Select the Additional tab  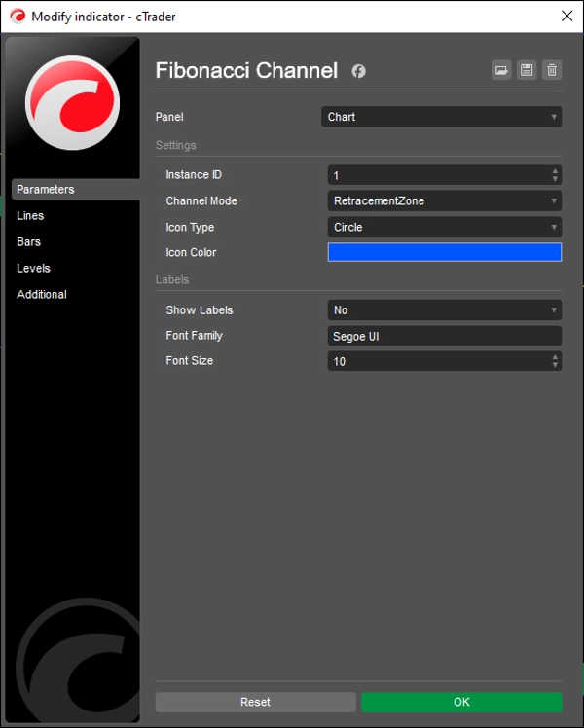[x=42, y=295]
